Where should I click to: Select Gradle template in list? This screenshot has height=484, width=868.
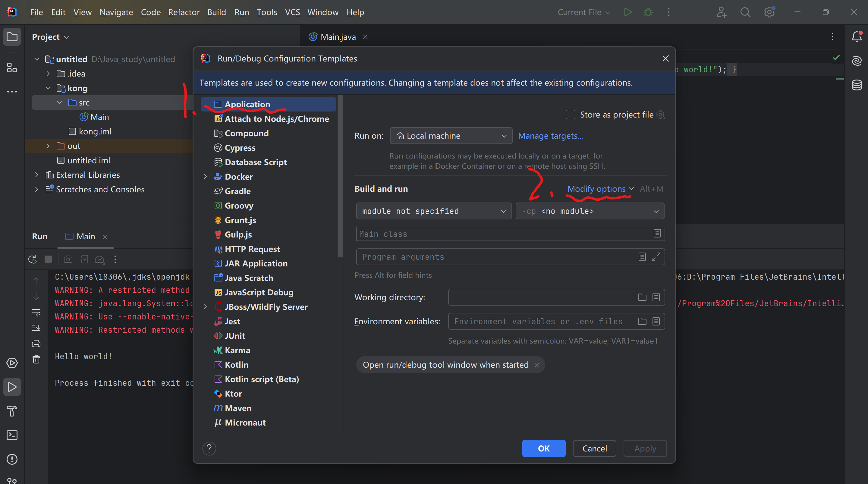269,191
